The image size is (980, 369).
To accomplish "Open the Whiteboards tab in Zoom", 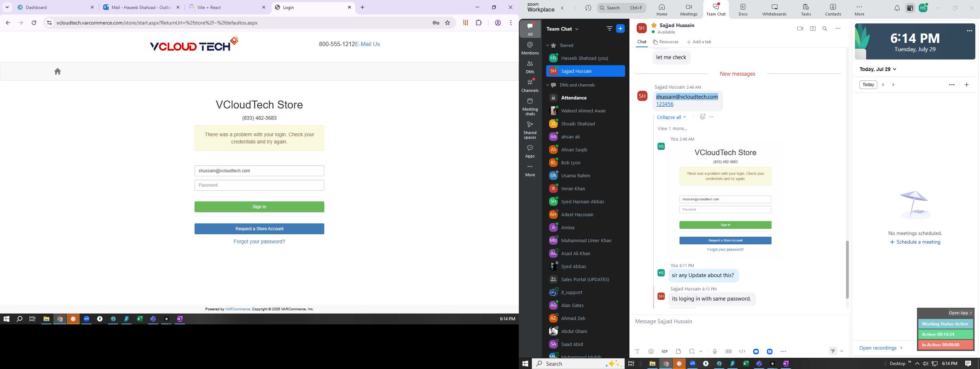I will click(x=774, y=10).
